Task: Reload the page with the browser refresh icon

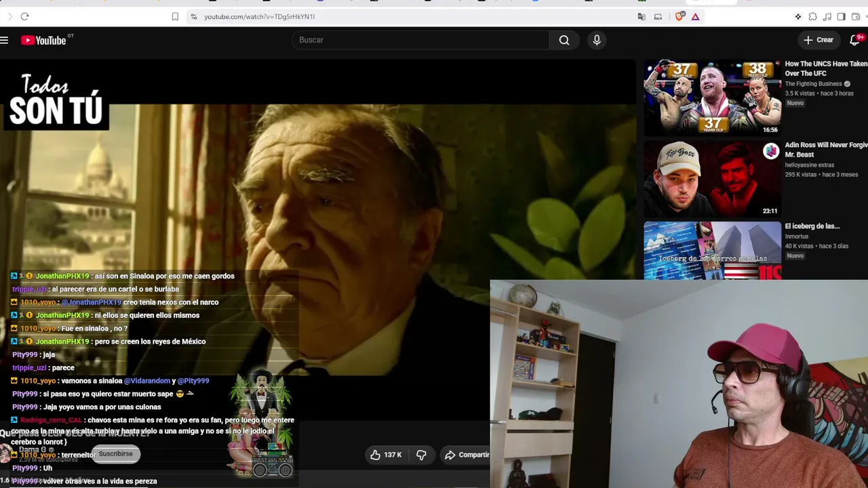Action: point(24,16)
